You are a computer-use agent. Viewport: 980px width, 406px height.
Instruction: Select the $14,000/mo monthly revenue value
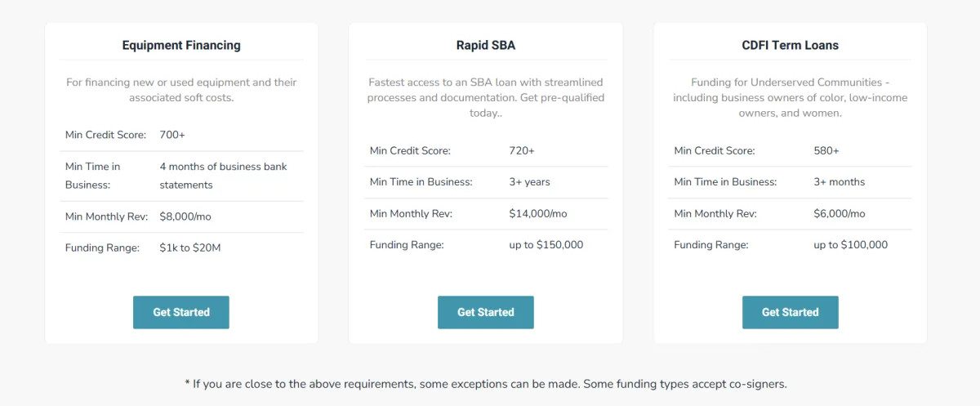point(537,213)
